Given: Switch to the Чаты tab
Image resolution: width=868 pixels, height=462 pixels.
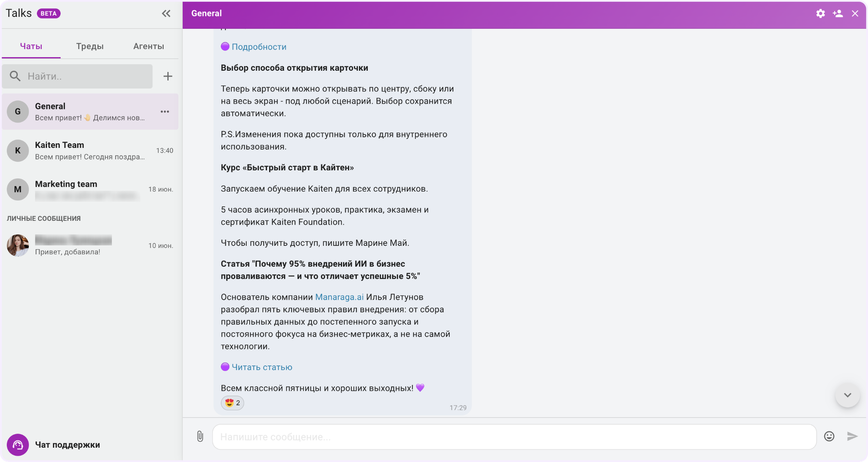Looking at the screenshot, I should click(31, 46).
